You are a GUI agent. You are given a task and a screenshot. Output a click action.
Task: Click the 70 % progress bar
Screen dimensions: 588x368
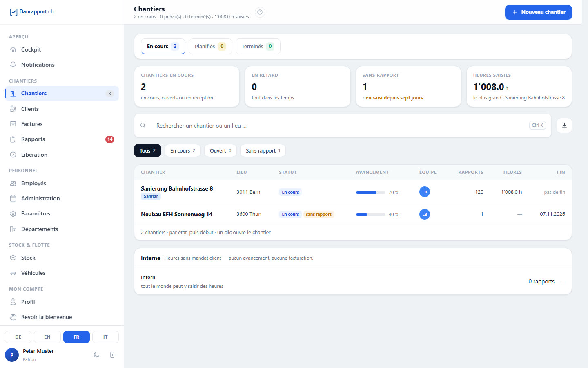tap(371, 192)
